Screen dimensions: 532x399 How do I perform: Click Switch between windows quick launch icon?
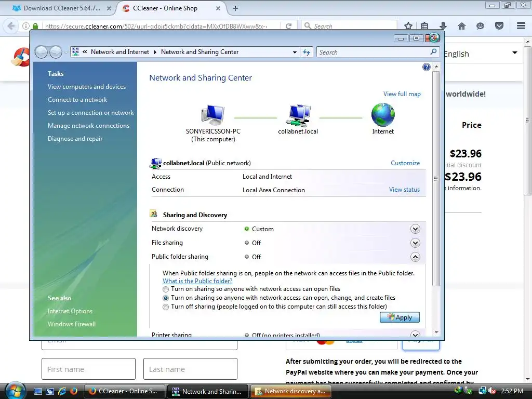click(x=50, y=391)
